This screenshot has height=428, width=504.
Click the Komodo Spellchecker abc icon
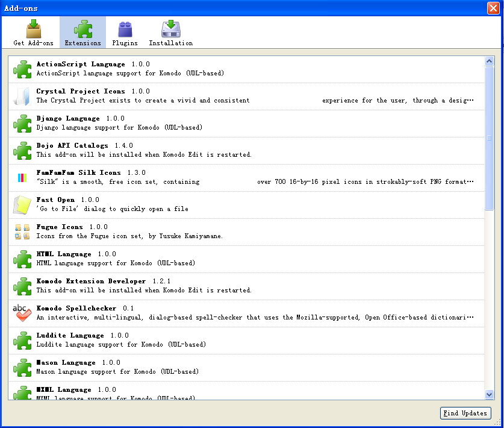point(22,313)
